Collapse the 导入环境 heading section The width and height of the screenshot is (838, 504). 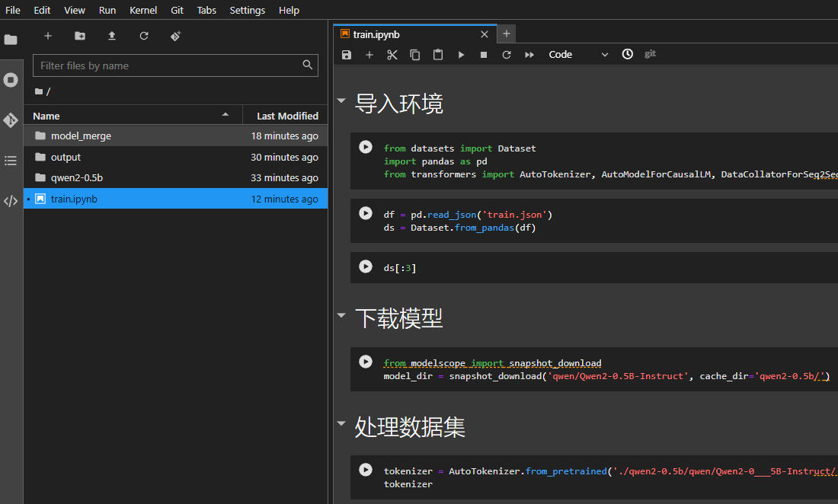(341, 100)
